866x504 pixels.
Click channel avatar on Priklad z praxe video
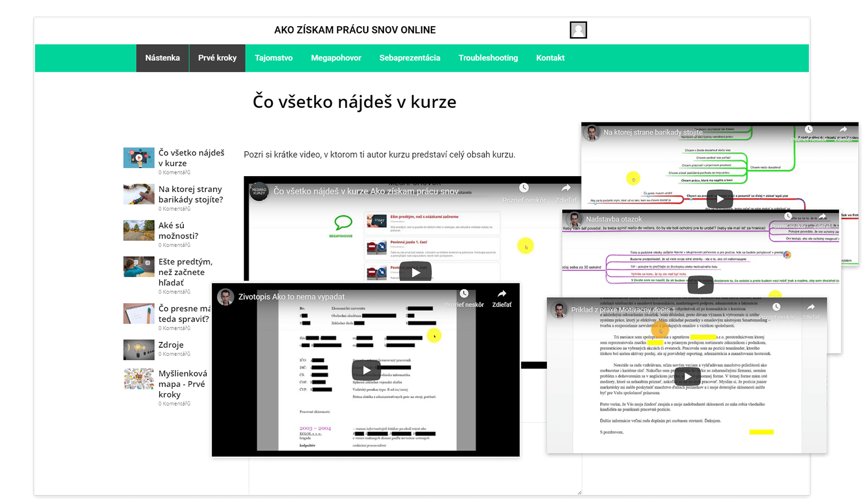559,310
